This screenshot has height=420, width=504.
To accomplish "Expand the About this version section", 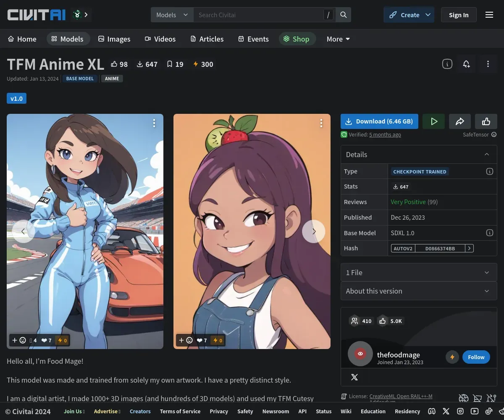I will point(419,291).
